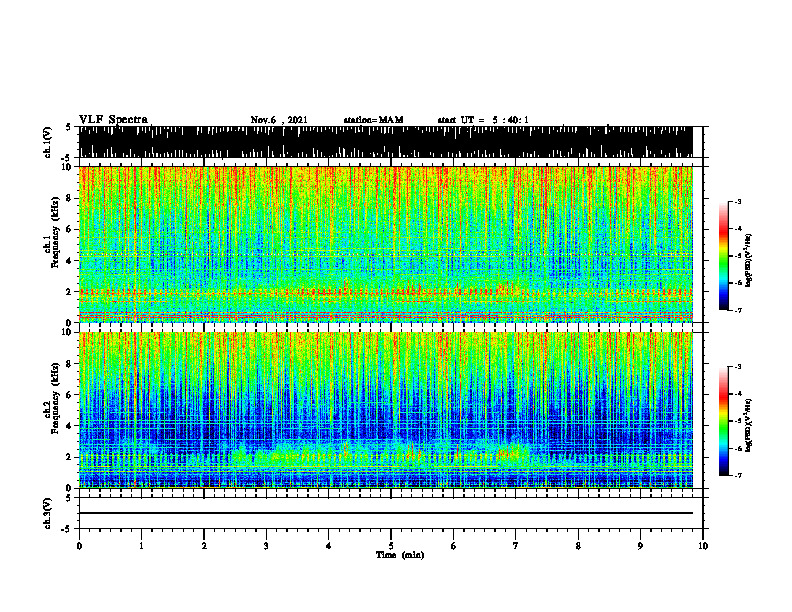
Task: Click time axis tick label '3'
Action: tap(266, 546)
